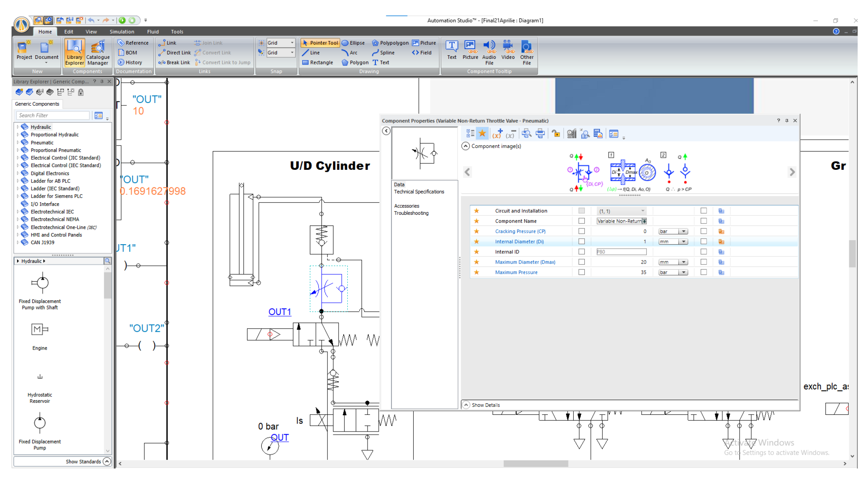868x486 pixels.
Task: Click the favorites star toolbar icon
Action: click(482, 134)
